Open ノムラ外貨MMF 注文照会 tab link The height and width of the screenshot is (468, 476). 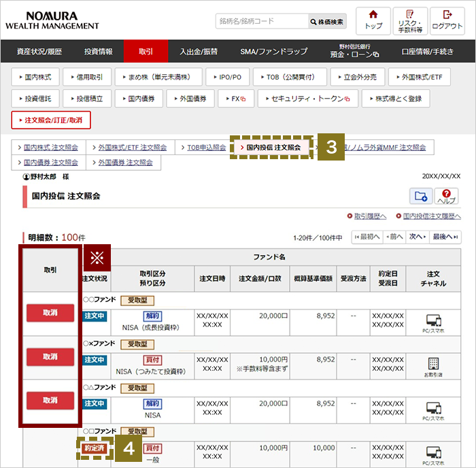pyautogui.click(x=385, y=148)
